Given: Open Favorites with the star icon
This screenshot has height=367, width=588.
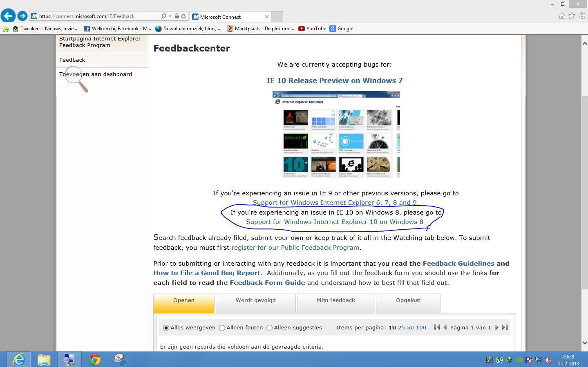Looking at the screenshot, I should (x=572, y=16).
